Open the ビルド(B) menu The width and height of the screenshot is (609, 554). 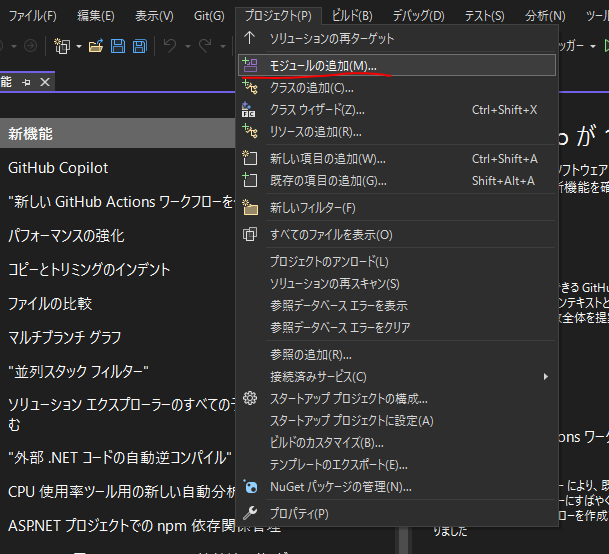(352, 16)
